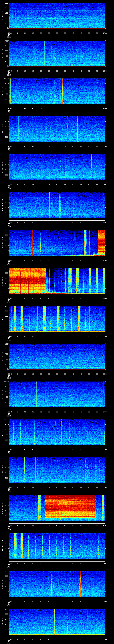Click the 20:00 end time label

pos(105,147)
